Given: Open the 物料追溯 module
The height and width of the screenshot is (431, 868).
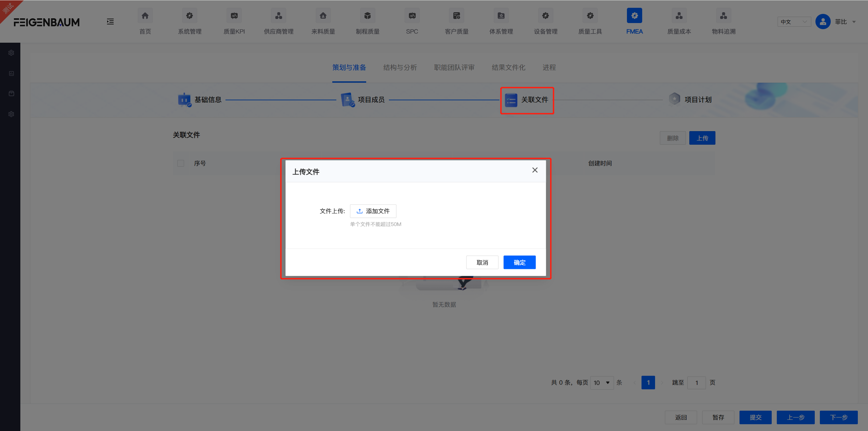Looking at the screenshot, I should click(723, 21).
